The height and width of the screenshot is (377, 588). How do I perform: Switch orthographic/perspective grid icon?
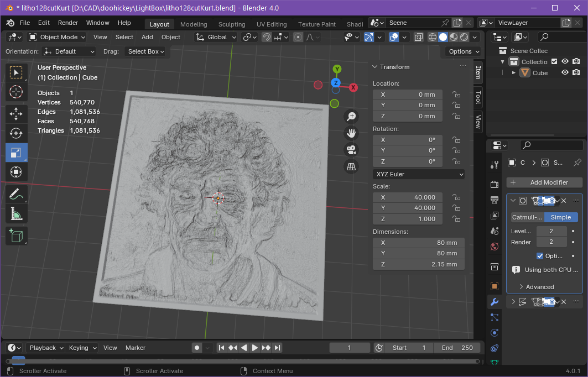pyautogui.click(x=351, y=167)
